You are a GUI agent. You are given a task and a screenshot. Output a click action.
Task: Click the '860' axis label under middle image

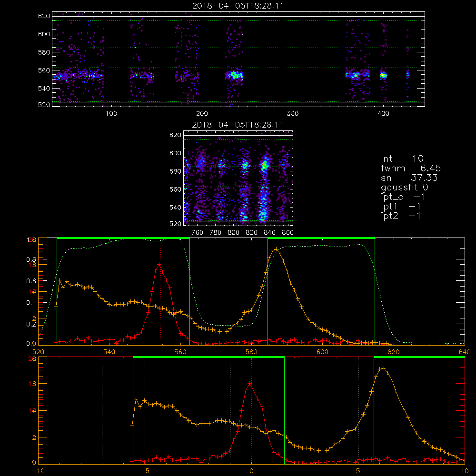point(288,233)
